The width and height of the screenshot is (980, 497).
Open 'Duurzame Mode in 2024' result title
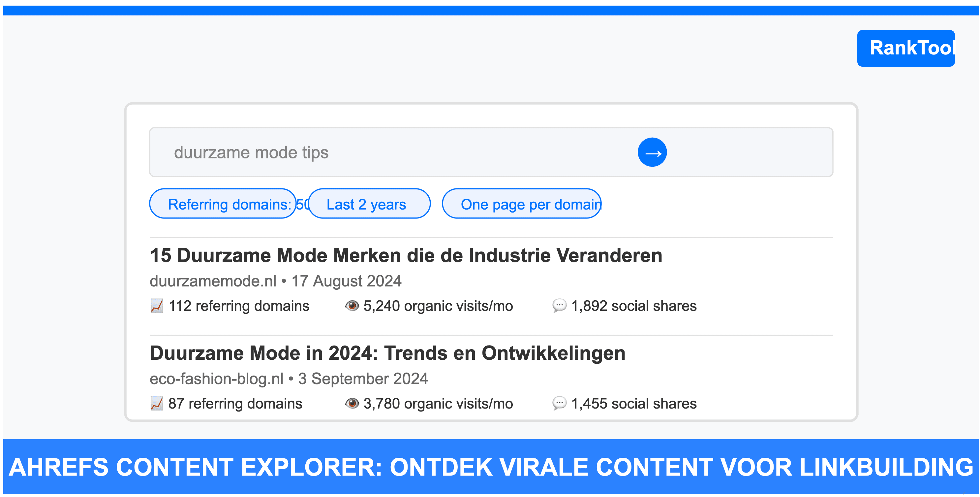coord(388,353)
